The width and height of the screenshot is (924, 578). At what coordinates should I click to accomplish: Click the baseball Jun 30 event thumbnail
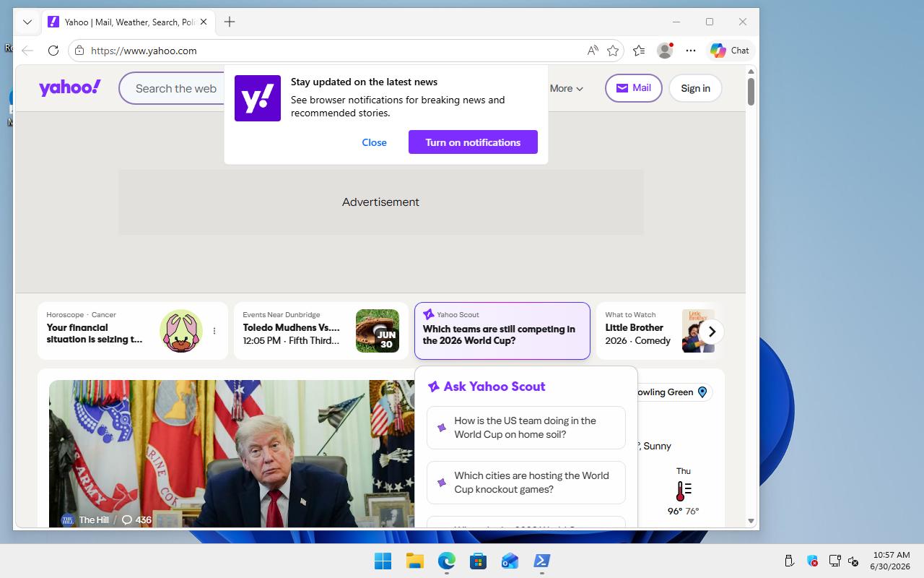click(378, 331)
